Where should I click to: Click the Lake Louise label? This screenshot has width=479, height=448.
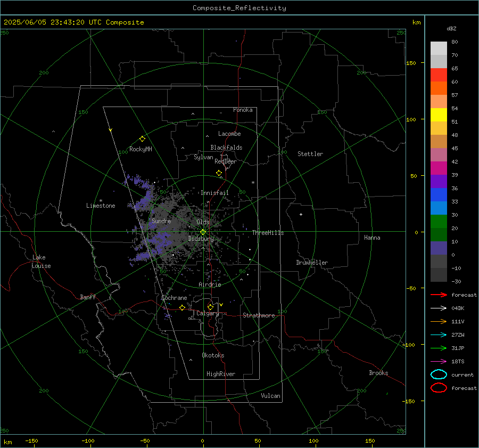click(41, 262)
